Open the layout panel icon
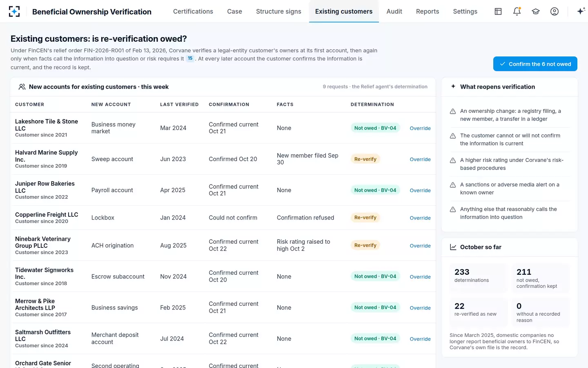 click(498, 11)
